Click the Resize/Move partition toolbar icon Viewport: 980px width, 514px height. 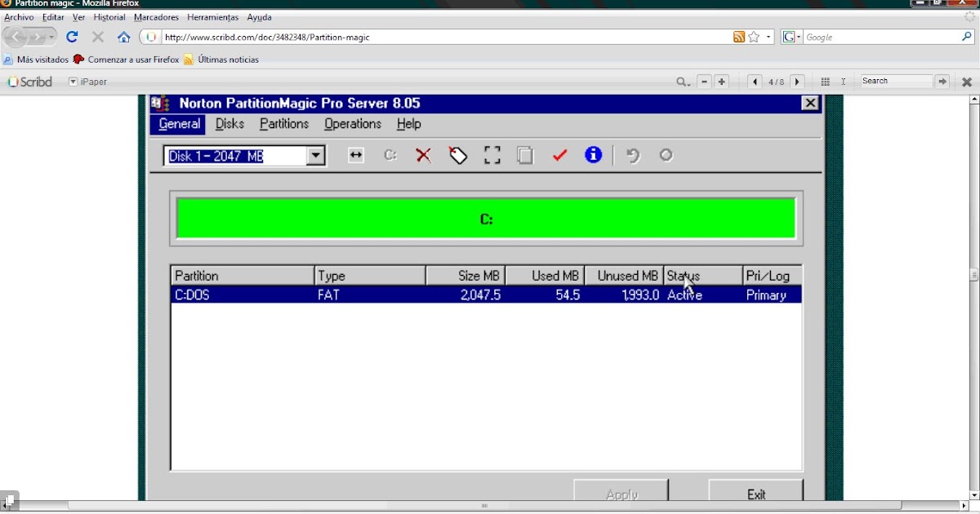[355, 156]
